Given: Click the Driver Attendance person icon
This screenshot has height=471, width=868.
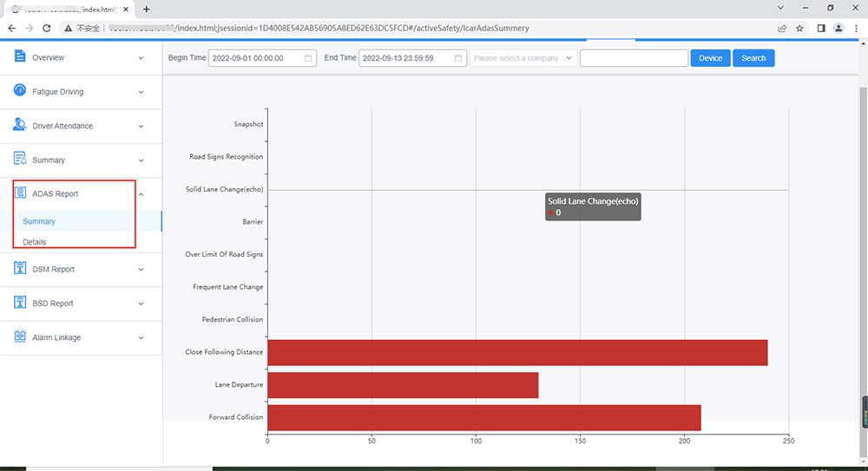Looking at the screenshot, I should 20,125.
